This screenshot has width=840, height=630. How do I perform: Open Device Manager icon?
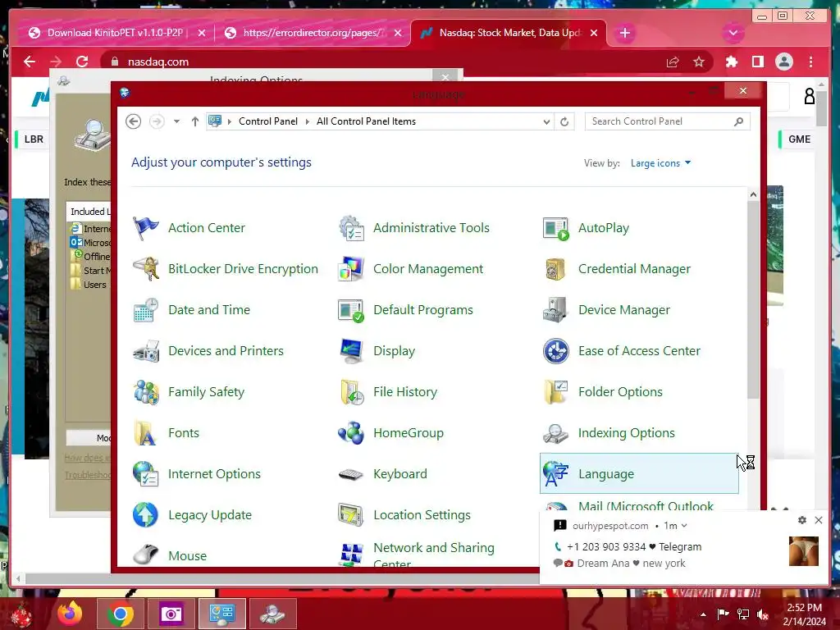pos(556,310)
